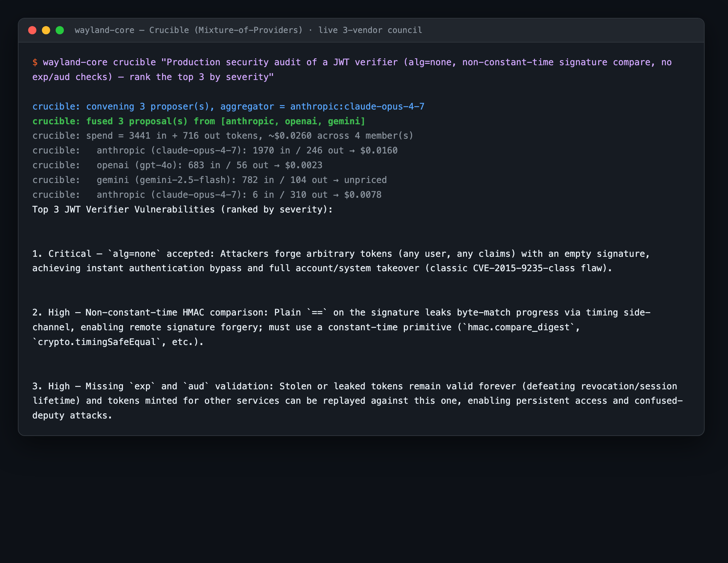This screenshot has height=563, width=728.
Task: Click the yellow minimize window button
Action: coord(46,30)
